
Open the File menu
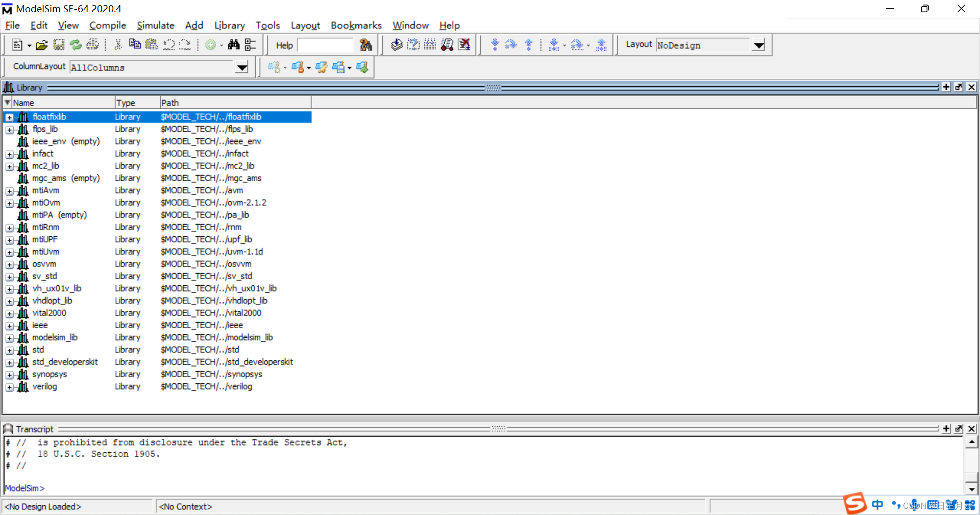[x=12, y=25]
